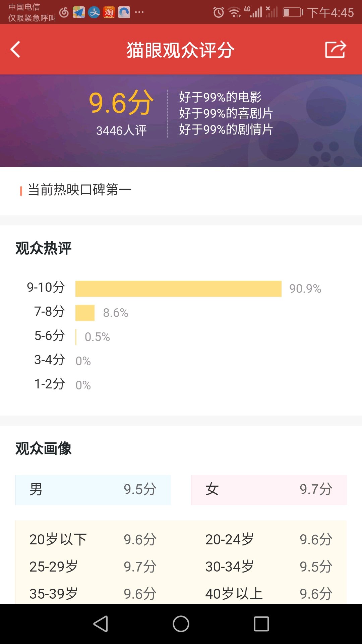Tap the alarm clock status icon

(x=219, y=13)
